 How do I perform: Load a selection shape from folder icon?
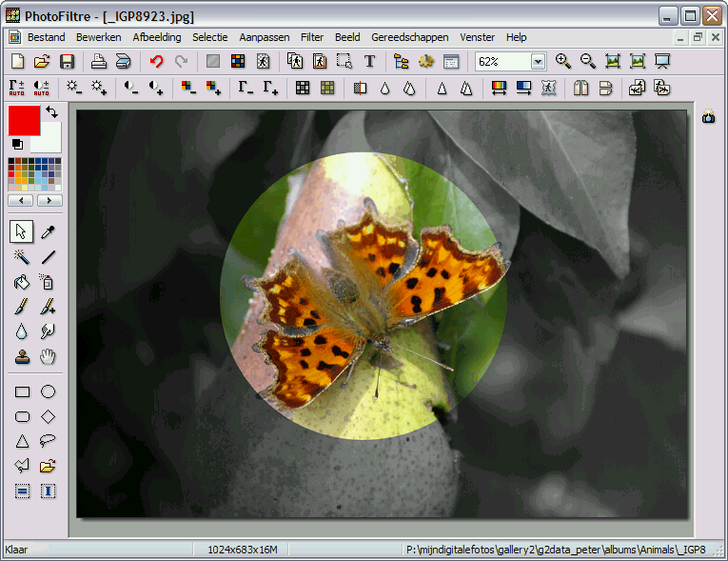48,465
